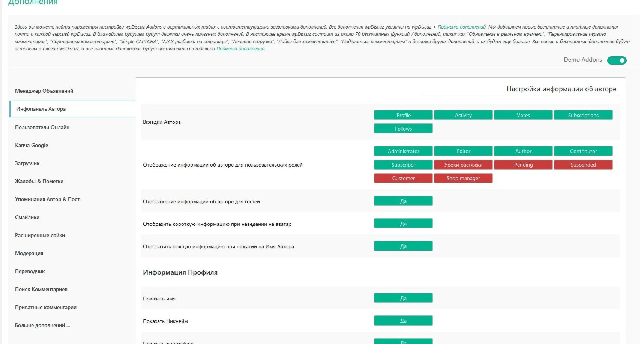This screenshot has width=644, height=344.
Task: Open the Капча Google settings tab
Action: pos(32,145)
